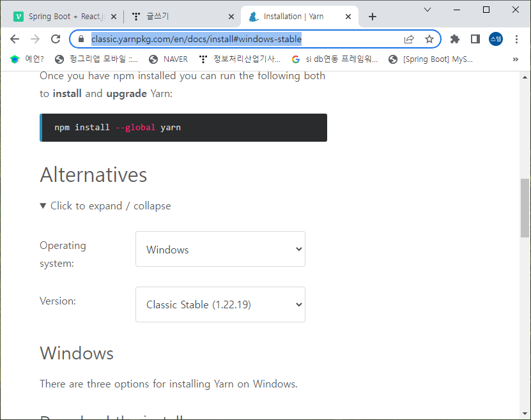531x420 pixels.
Task: Click the bookmarks overflow chevron
Action: (515, 59)
